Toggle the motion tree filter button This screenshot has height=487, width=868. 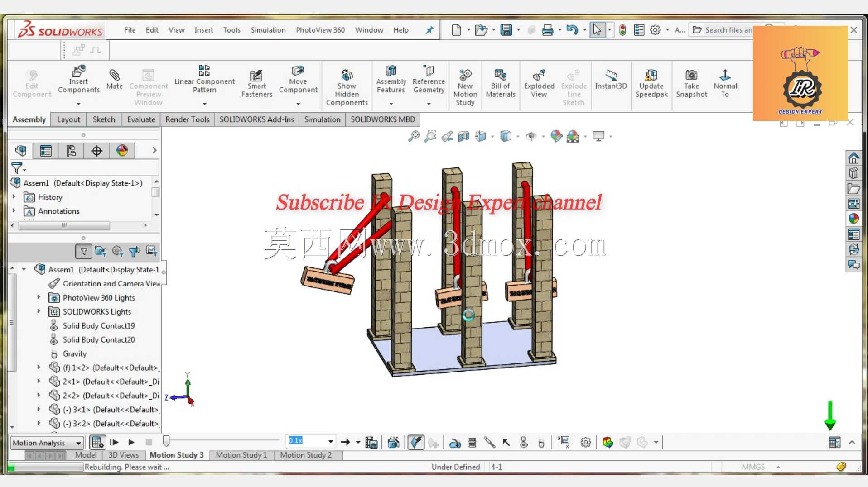click(84, 252)
